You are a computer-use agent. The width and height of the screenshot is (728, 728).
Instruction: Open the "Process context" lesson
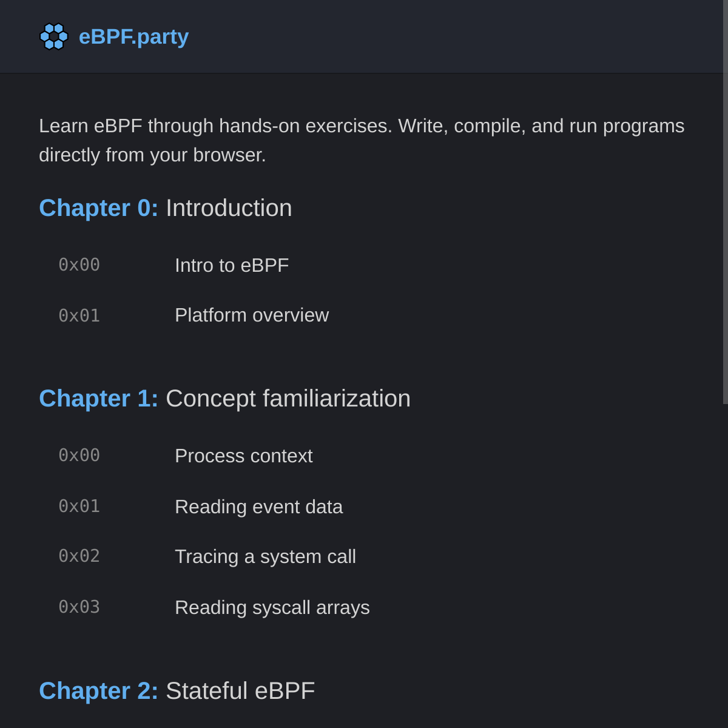click(x=244, y=456)
